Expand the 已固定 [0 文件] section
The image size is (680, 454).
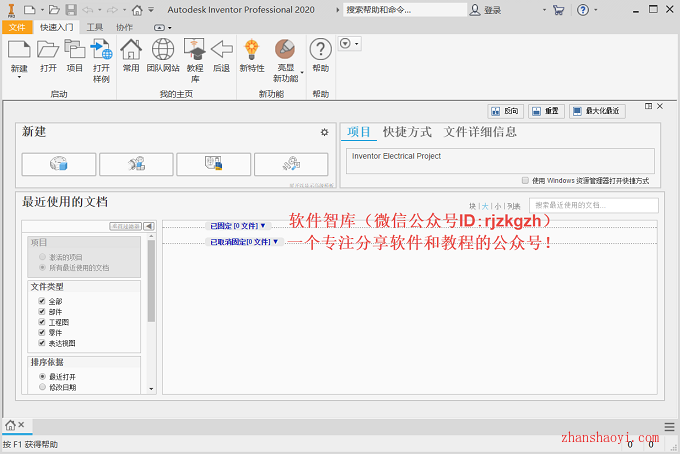(x=238, y=226)
